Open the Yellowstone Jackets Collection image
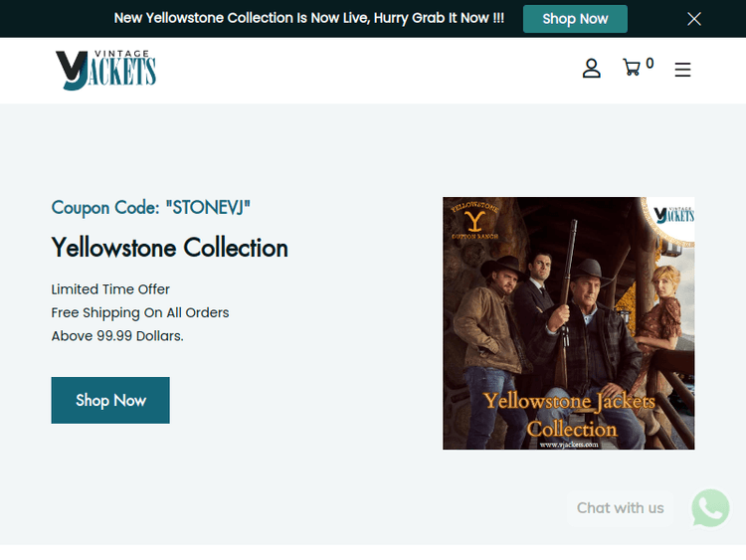746x560 pixels. (x=569, y=323)
